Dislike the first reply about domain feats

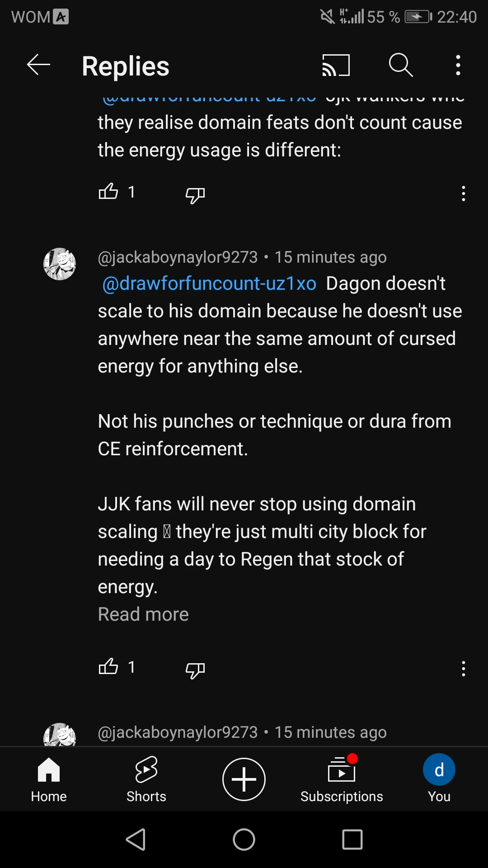195,195
